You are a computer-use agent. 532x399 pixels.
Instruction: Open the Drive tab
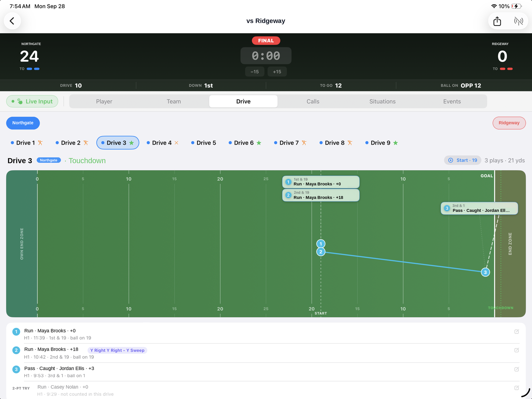pyautogui.click(x=243, y=101)
